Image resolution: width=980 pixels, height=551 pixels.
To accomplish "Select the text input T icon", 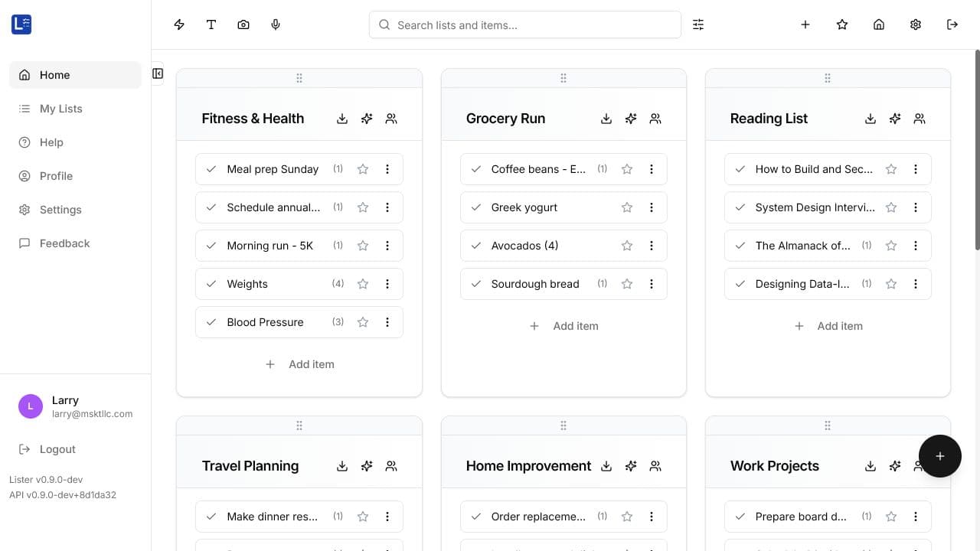I will [211, 24].
